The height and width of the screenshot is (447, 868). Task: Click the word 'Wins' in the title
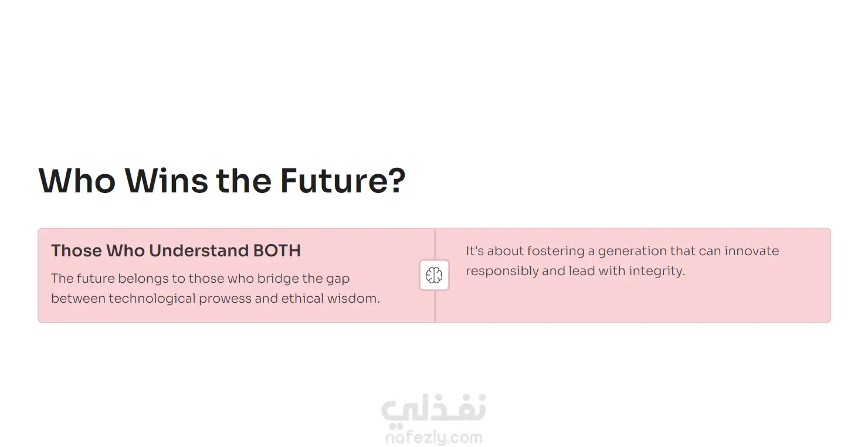(166, 181)
